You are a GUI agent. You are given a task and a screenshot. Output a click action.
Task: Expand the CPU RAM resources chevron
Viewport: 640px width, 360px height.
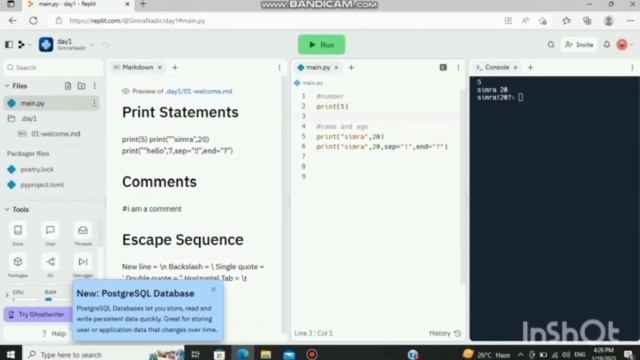pyautogui.click(x=7, y=295)
